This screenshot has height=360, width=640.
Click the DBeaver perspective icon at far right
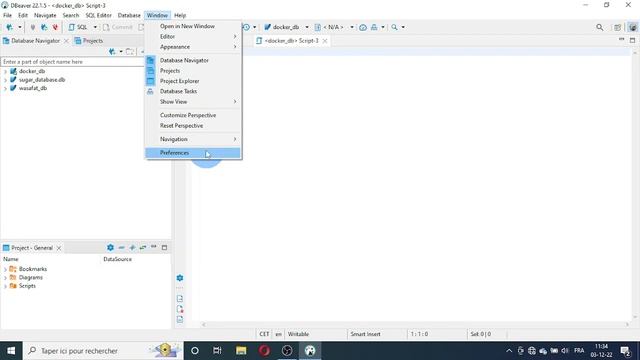[633, 27]
